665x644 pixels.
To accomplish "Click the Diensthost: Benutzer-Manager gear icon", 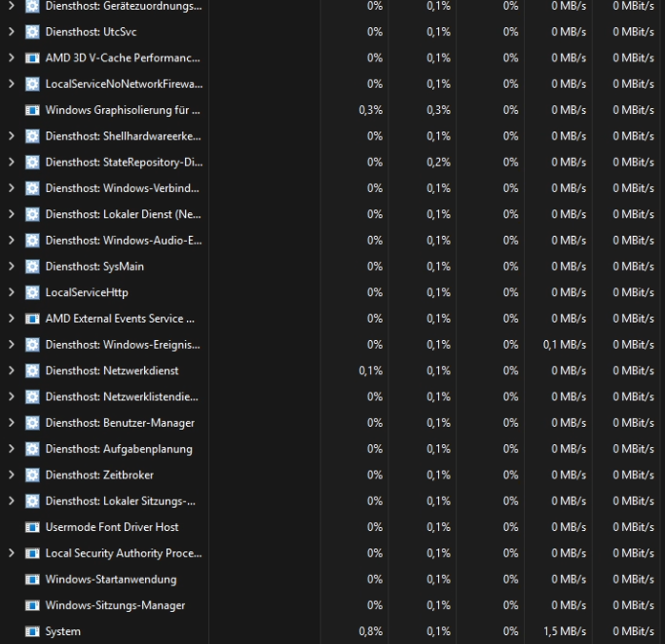I will [32, 423].
